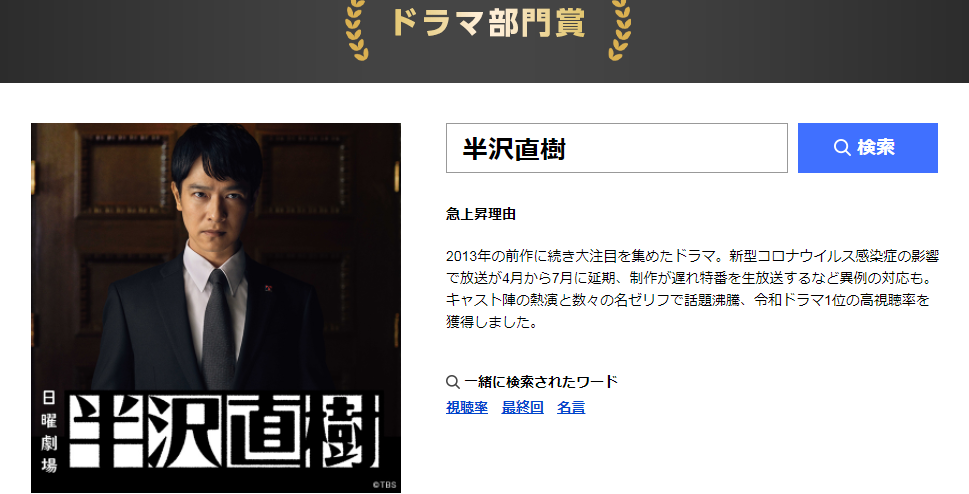Screen dimensions: 969x494
Task: Click the magnifier icon inside 検索 button
Action: (842, 148)
